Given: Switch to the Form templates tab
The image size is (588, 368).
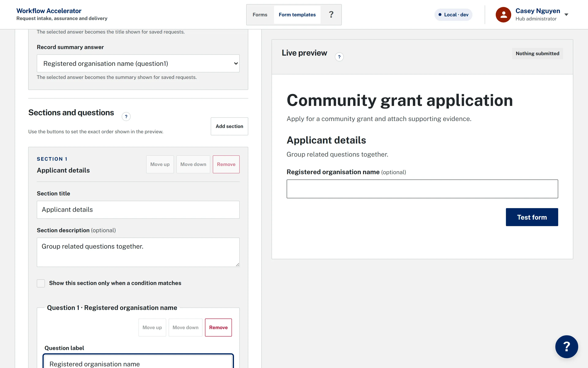Looking at the screenshot, I should (x=297, y=15).
